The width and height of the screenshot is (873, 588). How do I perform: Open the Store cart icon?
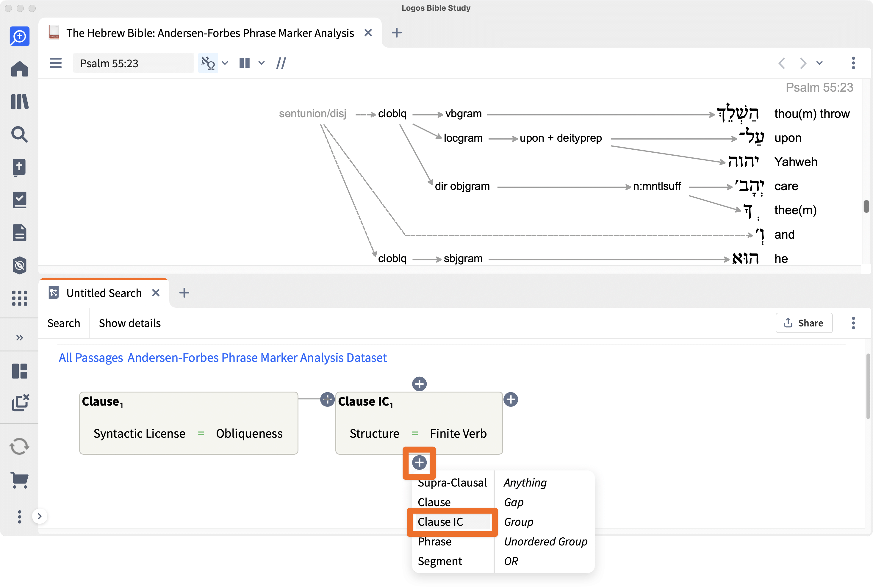coord(20,480)
